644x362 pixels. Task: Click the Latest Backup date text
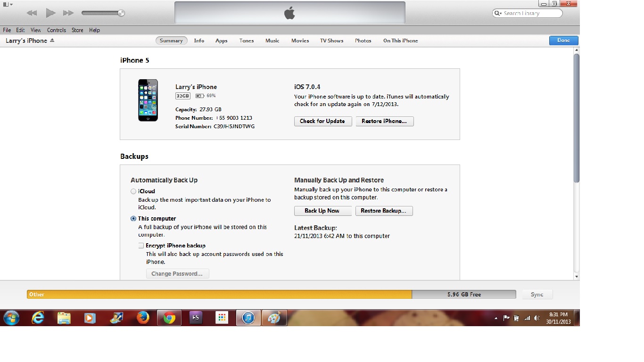point(342,236)
